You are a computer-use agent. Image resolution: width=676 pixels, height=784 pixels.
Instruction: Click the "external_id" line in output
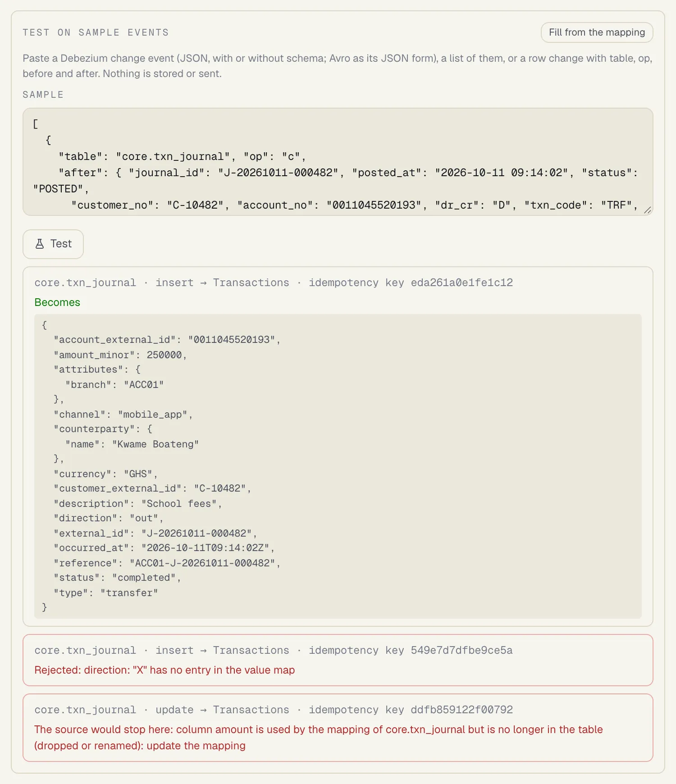pos(155,533)
